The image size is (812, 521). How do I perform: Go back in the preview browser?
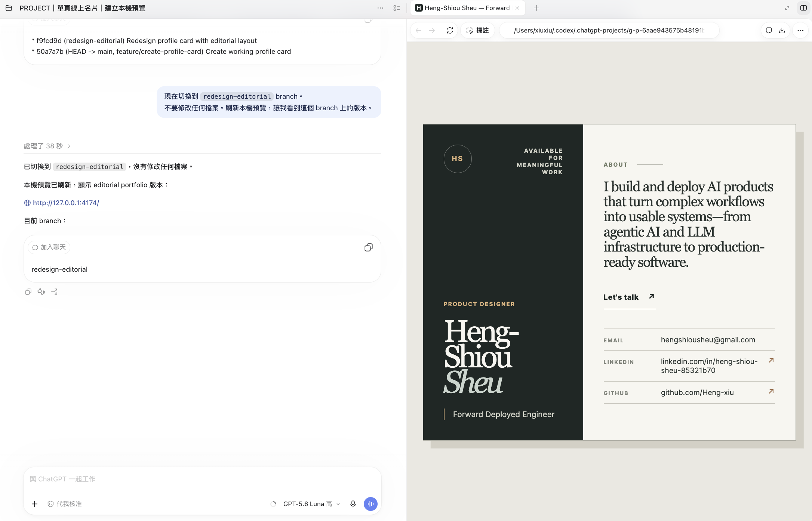coord(418,30)
